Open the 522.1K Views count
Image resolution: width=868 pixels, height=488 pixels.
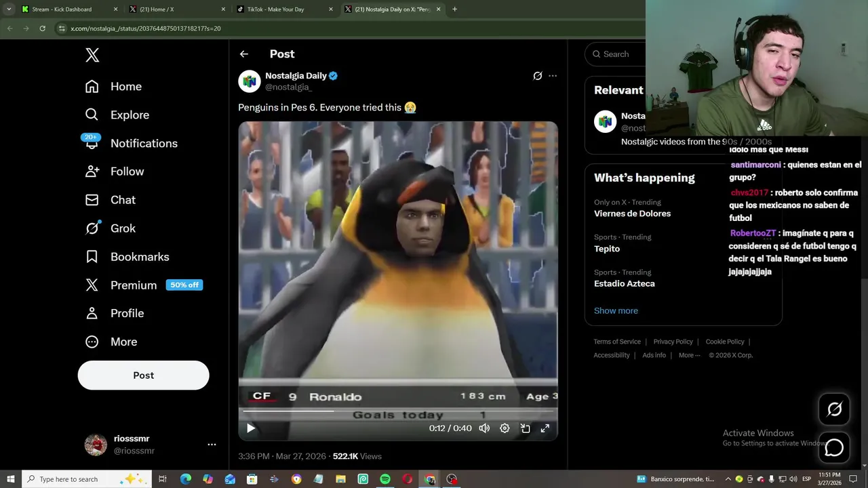[x=357, y=456]
